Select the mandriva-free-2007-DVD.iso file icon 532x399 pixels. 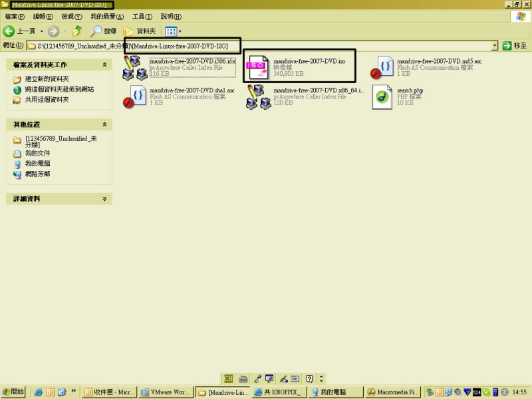point(258,68)
